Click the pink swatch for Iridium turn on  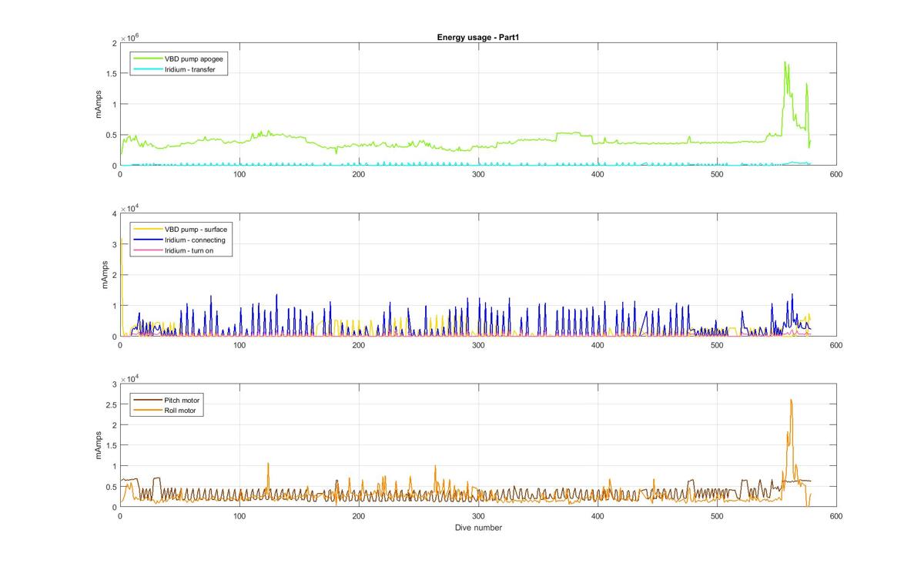(x=148, y=250)
